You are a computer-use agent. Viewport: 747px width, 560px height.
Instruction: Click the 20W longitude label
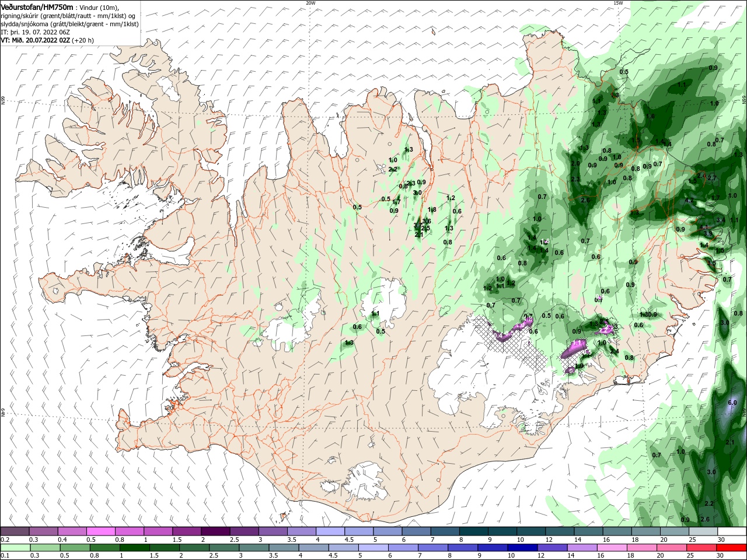point(310,2)
